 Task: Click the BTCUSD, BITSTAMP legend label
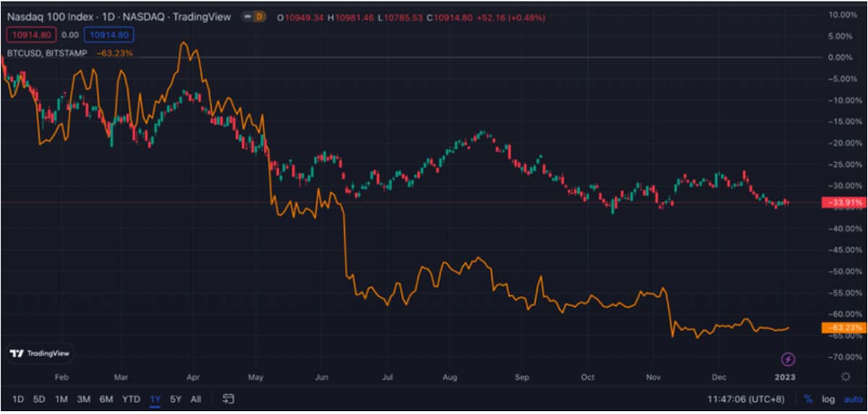46,53
